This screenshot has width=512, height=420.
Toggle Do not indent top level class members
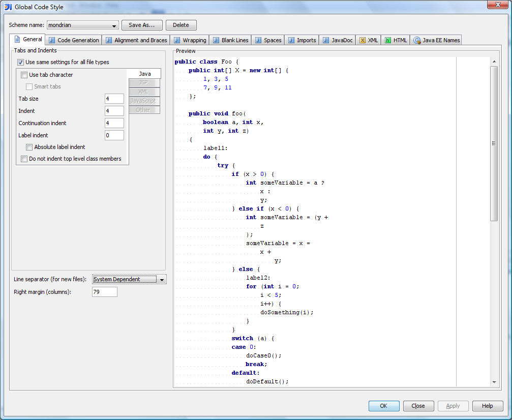pyautogui.click(x=24, y=159)
